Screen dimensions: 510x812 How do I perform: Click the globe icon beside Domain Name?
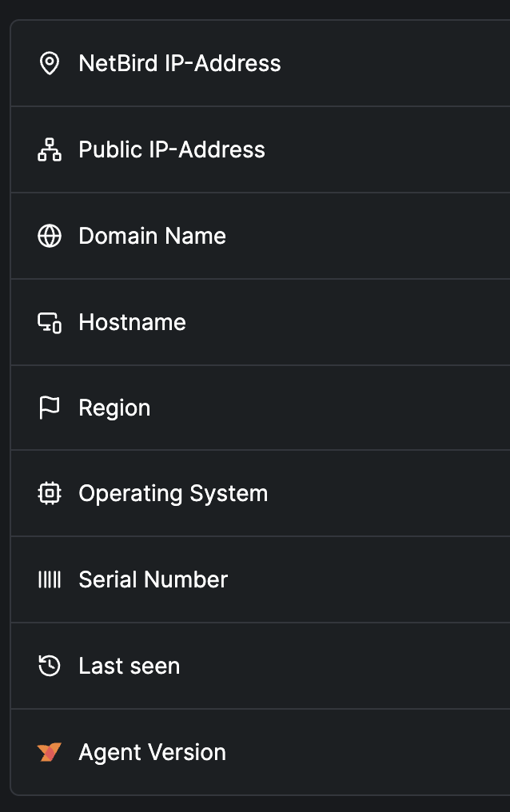(50, 236)
